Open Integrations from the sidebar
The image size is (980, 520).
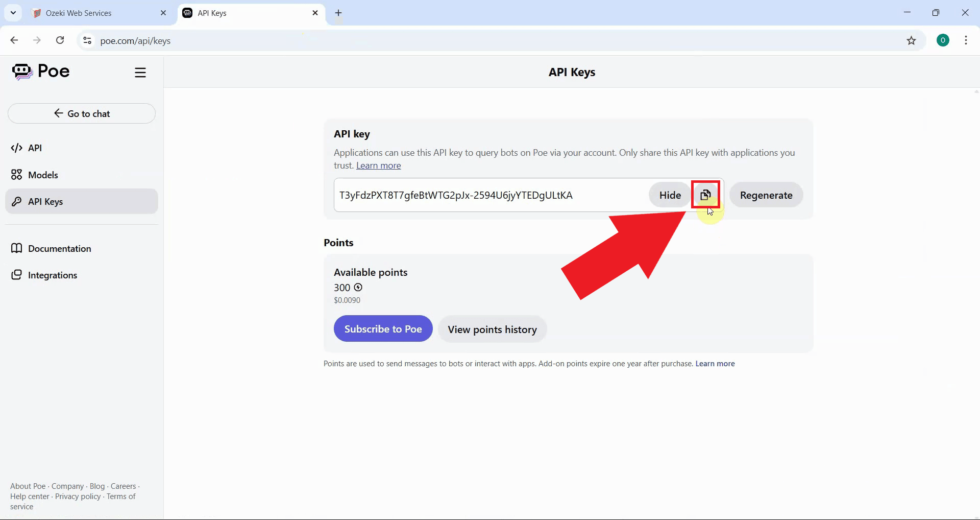pos(52,275)
